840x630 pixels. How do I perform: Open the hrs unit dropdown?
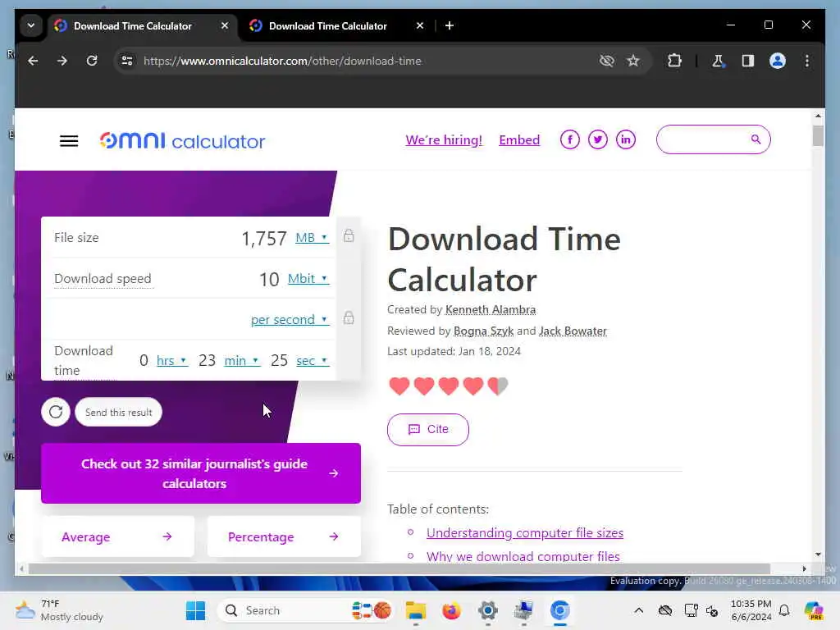tap(171, 361)
